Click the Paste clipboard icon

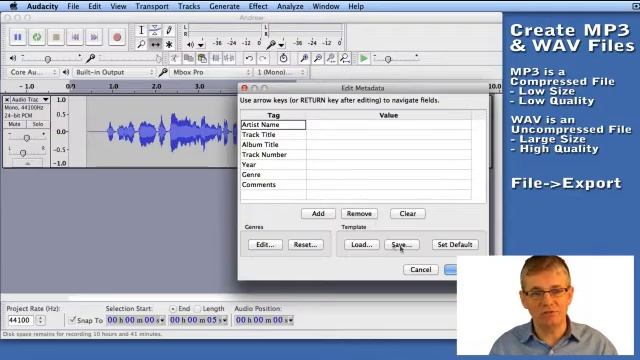tap(202, 58)
